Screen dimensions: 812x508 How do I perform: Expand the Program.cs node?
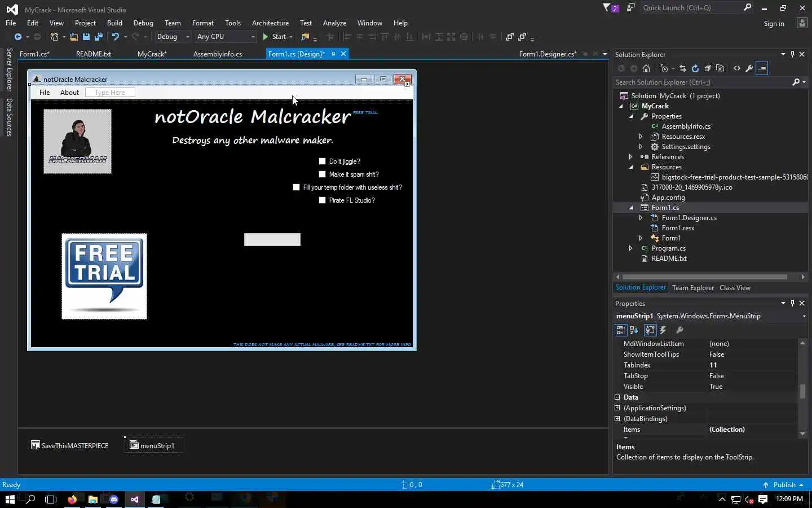[631, 248]
